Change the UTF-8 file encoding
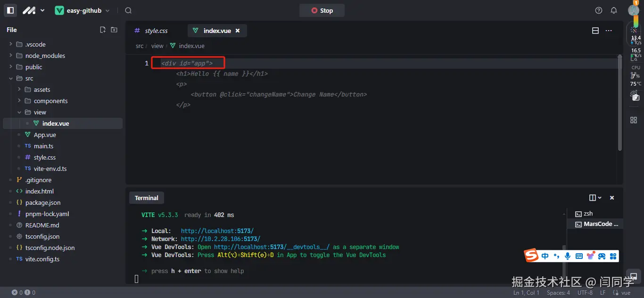Image resolution: width=644 pixels, height=298 pixels. point(585,292)
